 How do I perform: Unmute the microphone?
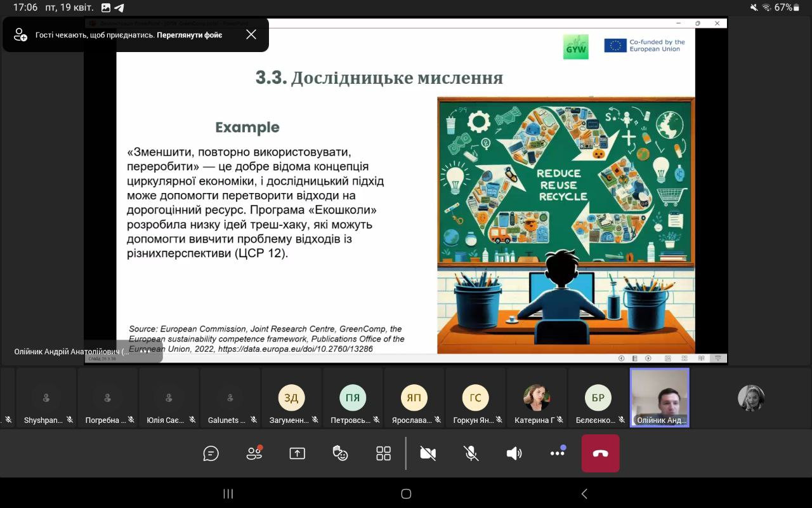point(471,453)
